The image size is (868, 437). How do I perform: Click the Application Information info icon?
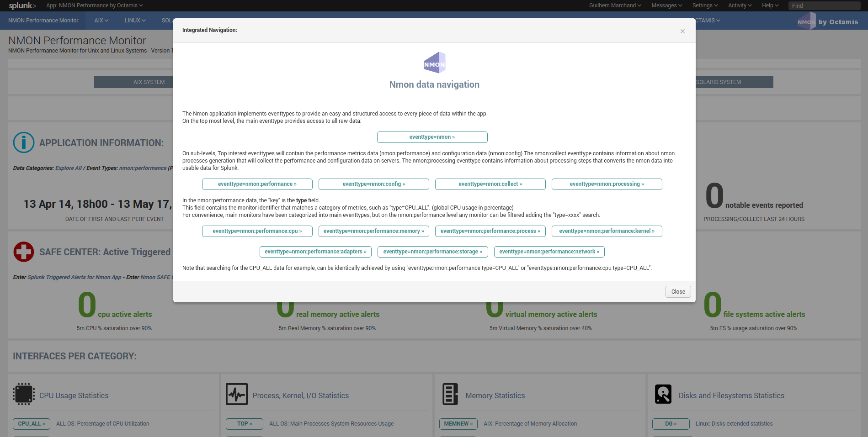24,142
